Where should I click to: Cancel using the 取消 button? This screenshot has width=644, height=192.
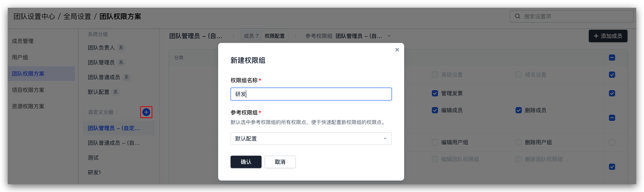[x=280, y=162]
